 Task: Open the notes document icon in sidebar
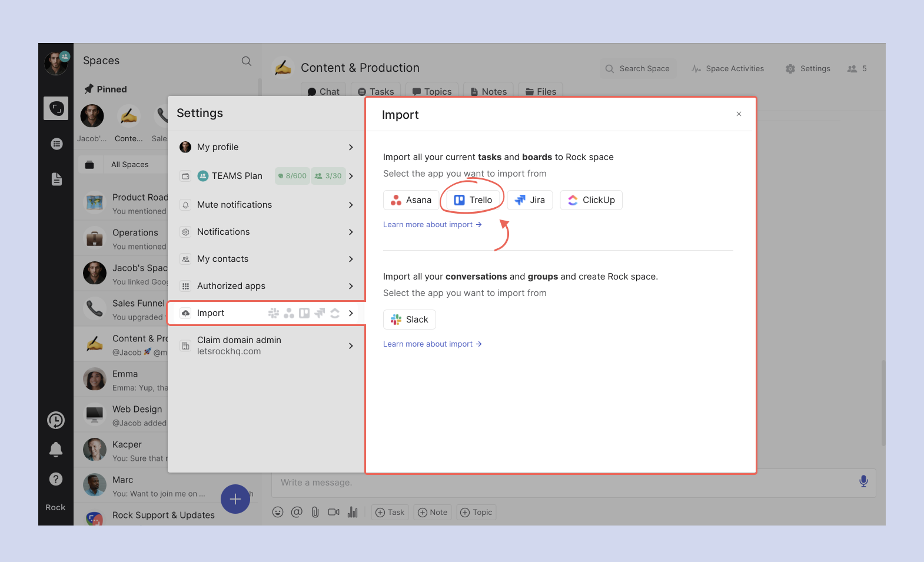[56, 179]
